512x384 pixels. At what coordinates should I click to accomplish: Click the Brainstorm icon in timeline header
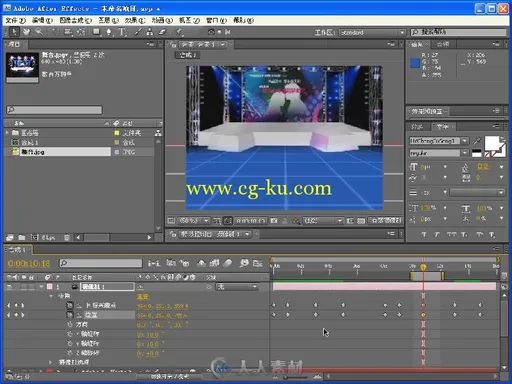click(x=244, y=263)
